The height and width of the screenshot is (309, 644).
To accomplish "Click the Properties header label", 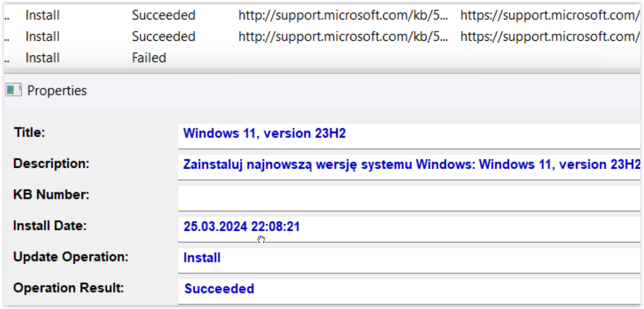I will pyautogui.click(x=57, y=91).
